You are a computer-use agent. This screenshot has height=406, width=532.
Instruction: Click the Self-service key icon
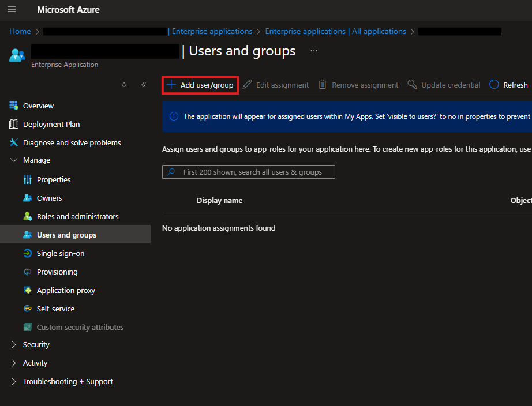(x=28, y=309)
